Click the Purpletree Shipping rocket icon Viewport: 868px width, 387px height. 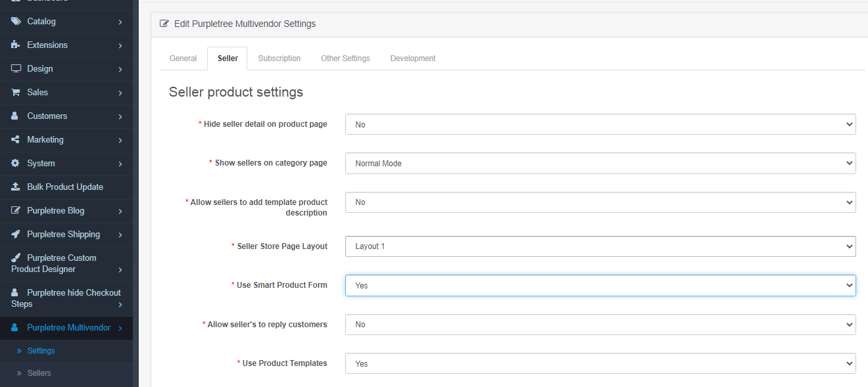[x=16, y=235]
